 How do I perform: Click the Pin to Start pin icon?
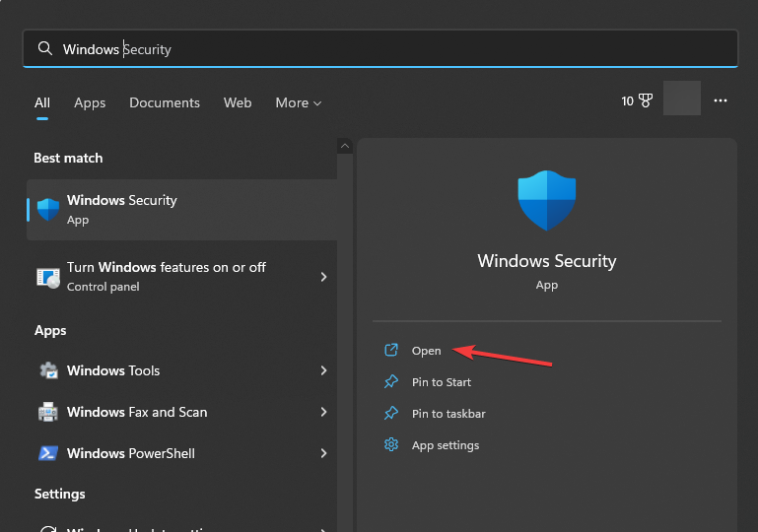pos(391,381)
